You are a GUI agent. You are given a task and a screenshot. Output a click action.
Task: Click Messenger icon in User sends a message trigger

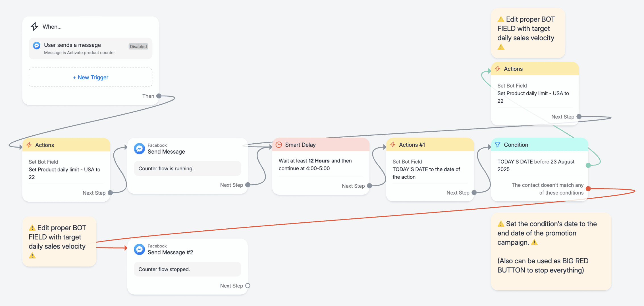[x=37, y=46]
